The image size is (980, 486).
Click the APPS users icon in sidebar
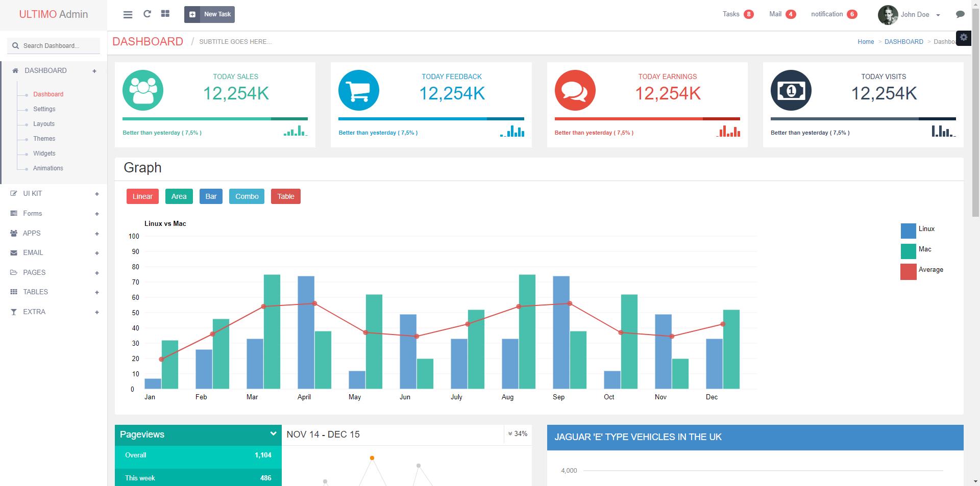pos(14,233)
